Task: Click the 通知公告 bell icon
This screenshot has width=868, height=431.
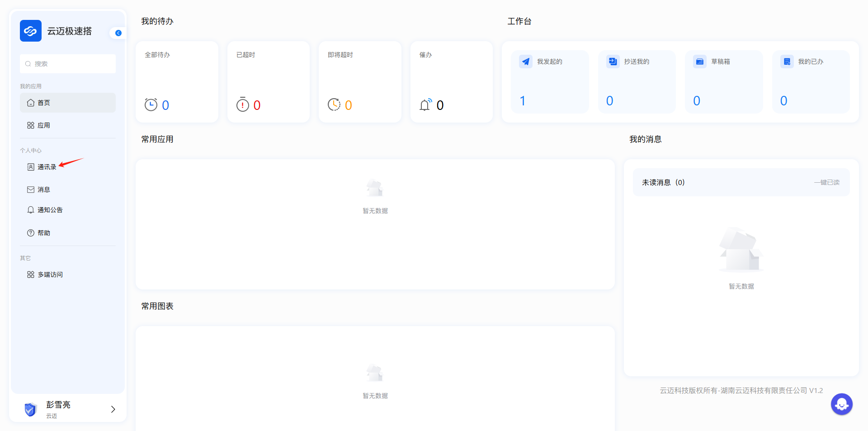Action: (x=31, y=210)
